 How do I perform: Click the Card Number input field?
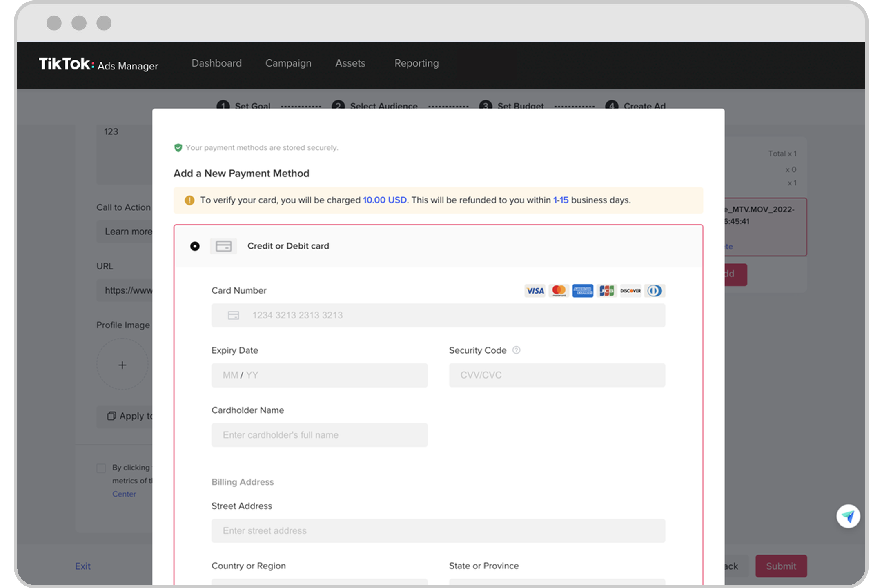pyautogui.click(x=438, y=315)
